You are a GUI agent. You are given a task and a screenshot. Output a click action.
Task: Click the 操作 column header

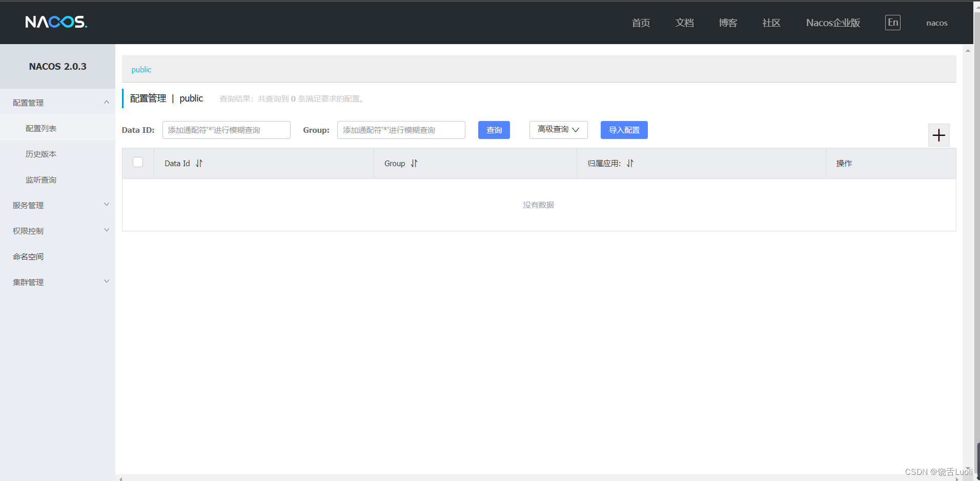pyautogui.click(x=844, y=163)
